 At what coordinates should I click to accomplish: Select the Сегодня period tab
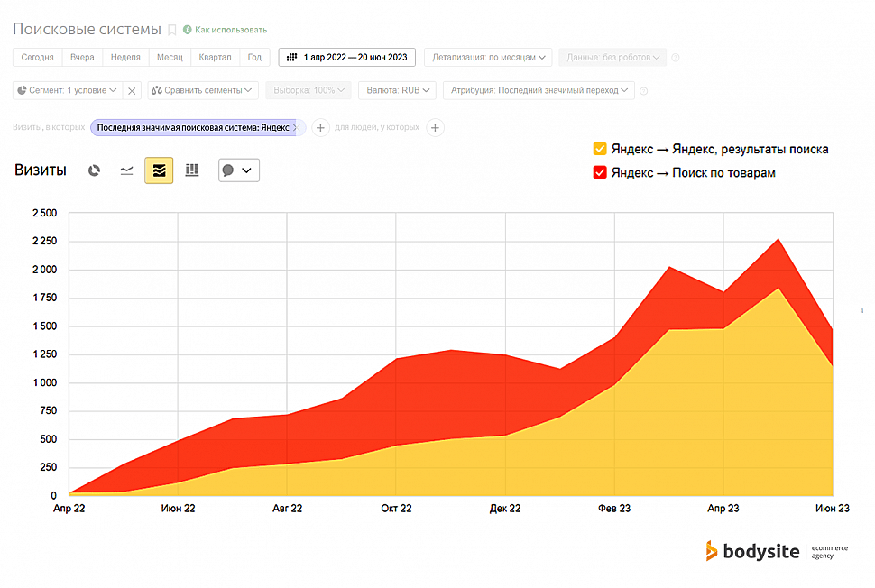coord(37,57)
